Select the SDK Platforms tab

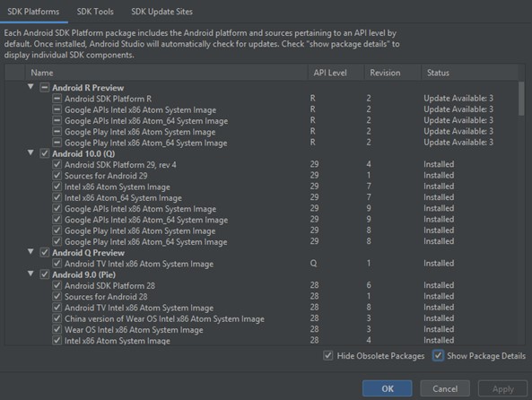coord(33,12)
